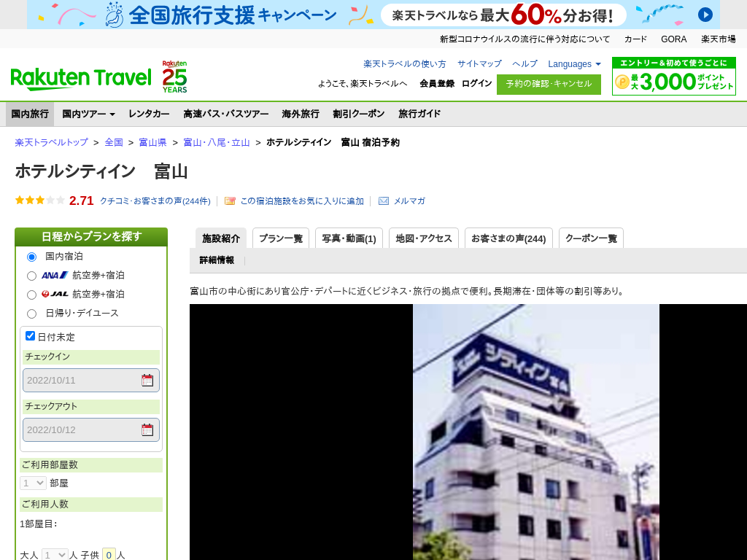The width and height of the screenshot is (747, 560).
Task: Click the 予約の確認・キャンセル button
Action: pyautogui.click(x=549, y=85)
